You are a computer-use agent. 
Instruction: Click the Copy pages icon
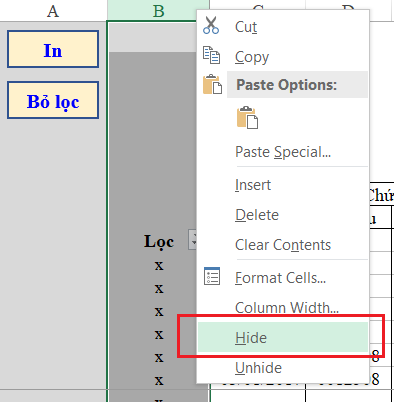211,55
